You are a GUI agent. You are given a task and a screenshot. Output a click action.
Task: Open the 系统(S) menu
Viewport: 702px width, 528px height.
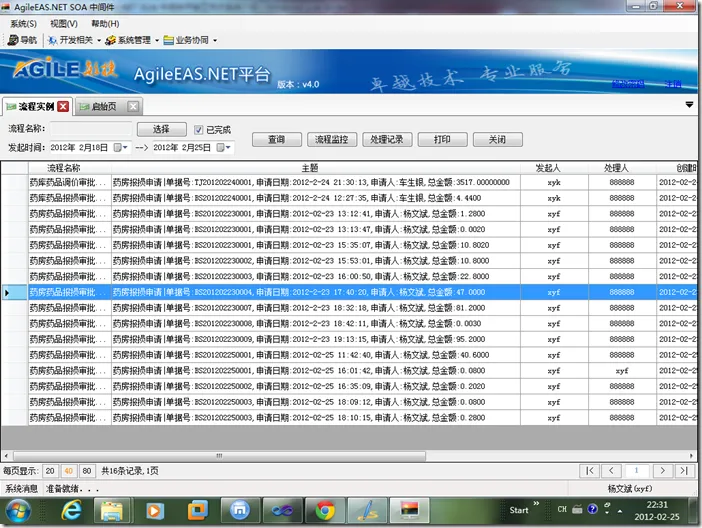(x=23, y=24)
